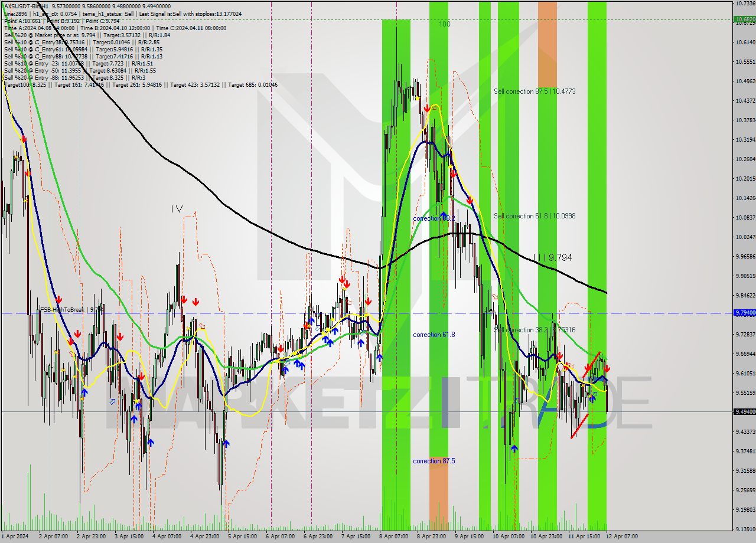The height and width of the screenshot is (543, 756).
Task: Click the 'I I I 9.794' wave label
Action: tap(552, 257)
